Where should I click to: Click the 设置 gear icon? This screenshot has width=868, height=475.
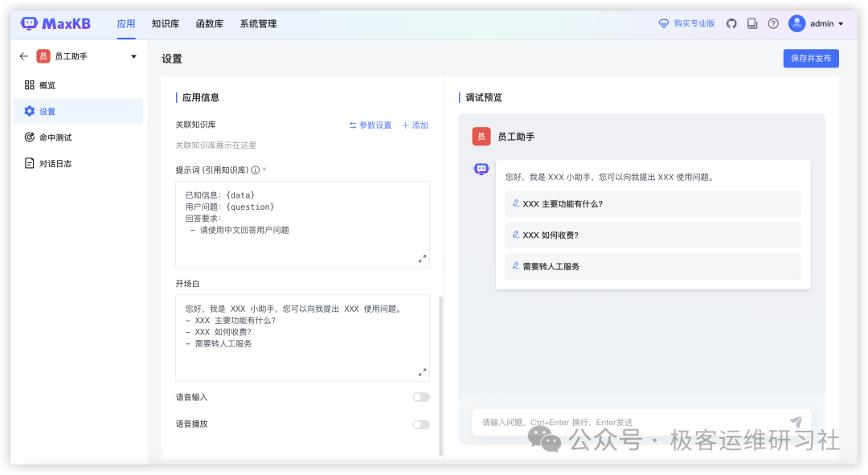coord(30,111)
